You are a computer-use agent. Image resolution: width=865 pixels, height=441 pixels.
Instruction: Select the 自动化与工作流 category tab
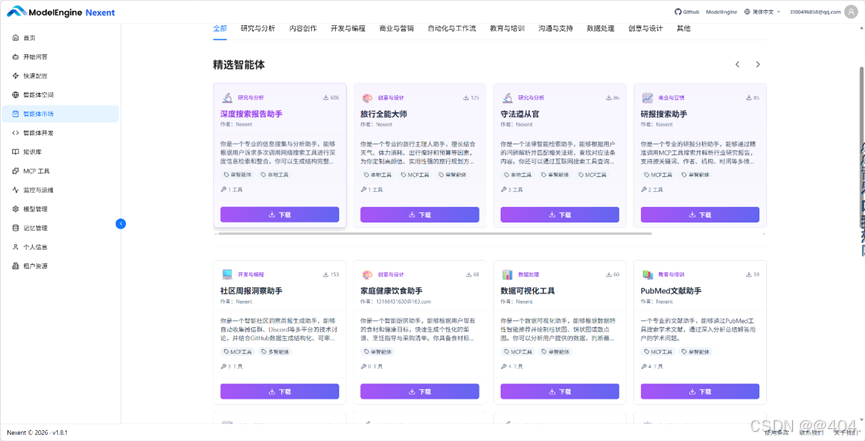click(452, 28)
